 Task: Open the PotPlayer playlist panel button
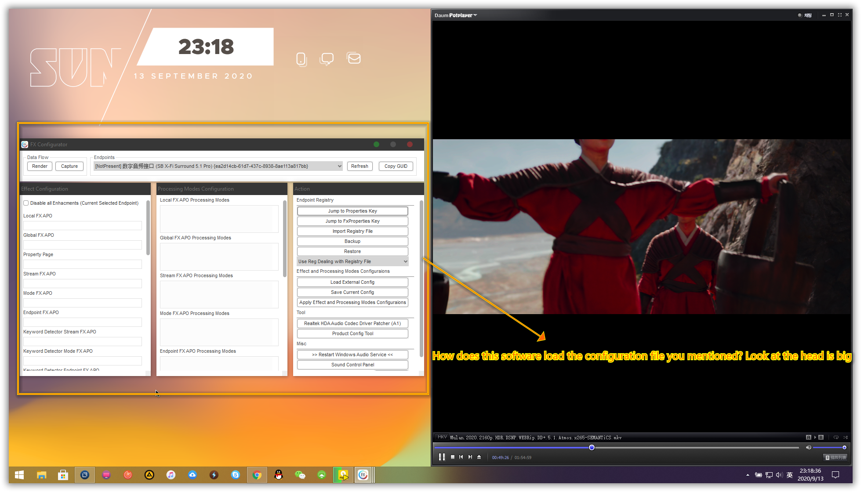836,457
